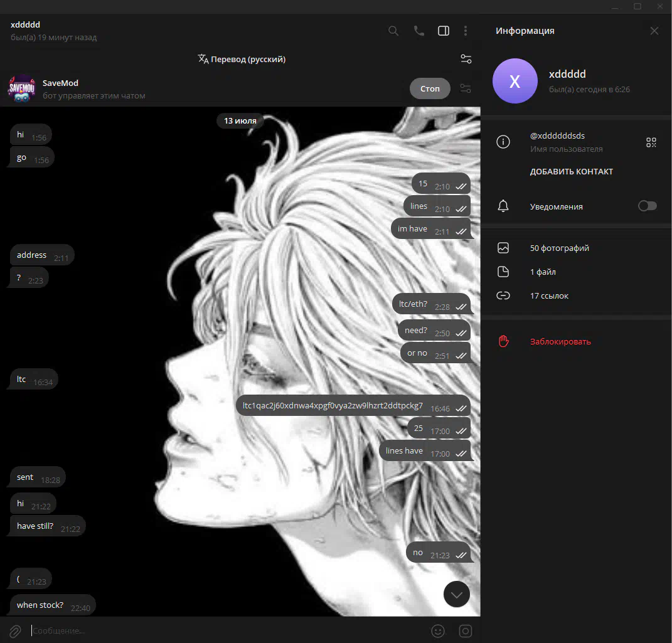
Task: Click Перевод (русский) translate bar
Action: (x=242, y=59)
